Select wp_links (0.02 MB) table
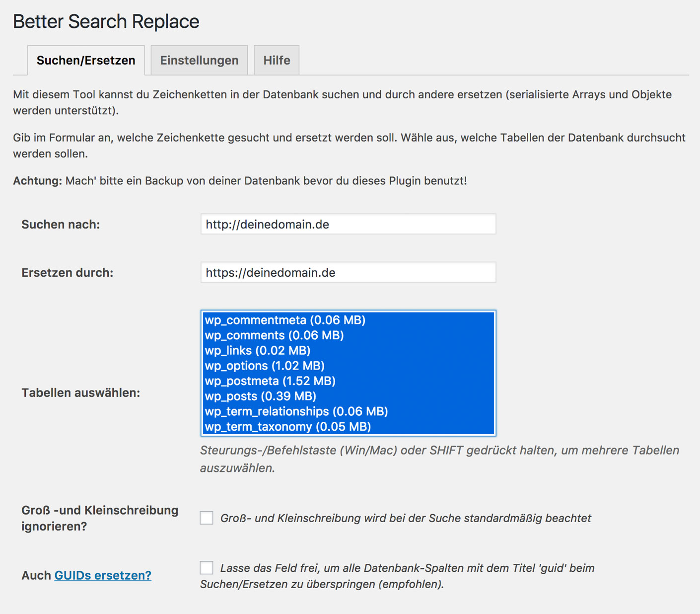 point(348,350)
